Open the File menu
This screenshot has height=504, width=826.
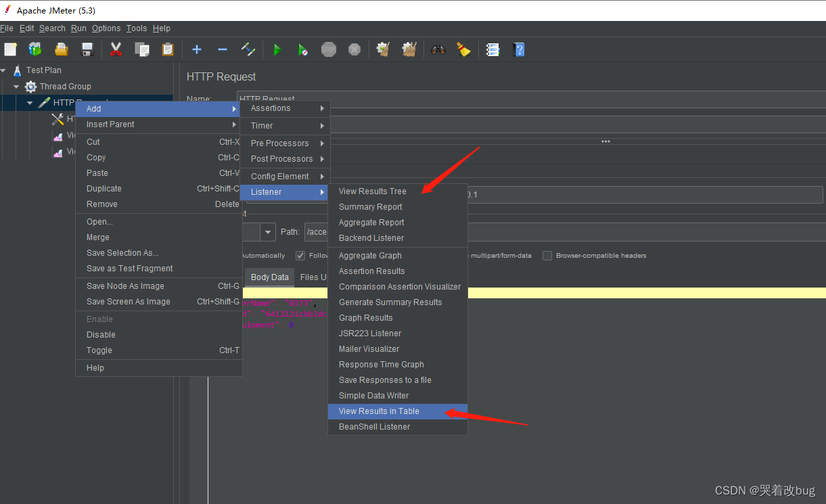7,28
